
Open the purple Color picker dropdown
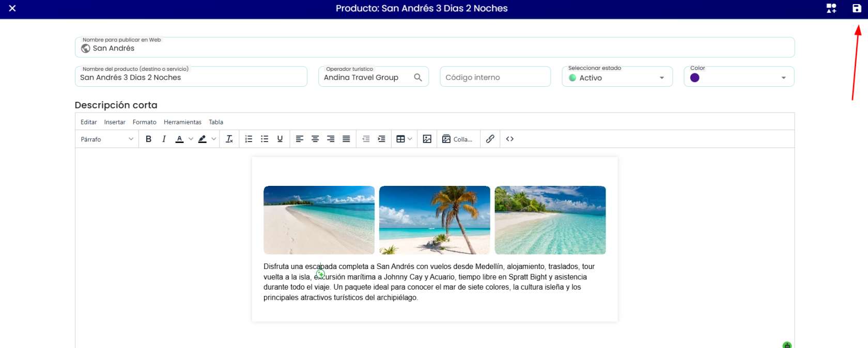739,77
